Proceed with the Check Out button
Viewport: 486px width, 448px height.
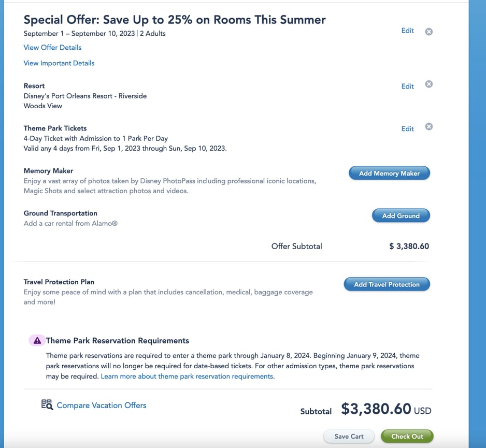click(x=407, y=437)
